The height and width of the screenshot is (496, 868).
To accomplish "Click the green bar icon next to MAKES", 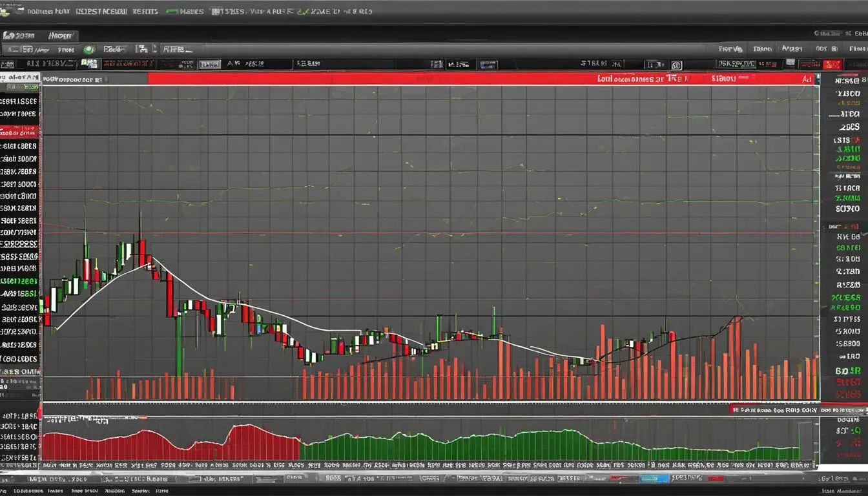I will coord(172,11).
